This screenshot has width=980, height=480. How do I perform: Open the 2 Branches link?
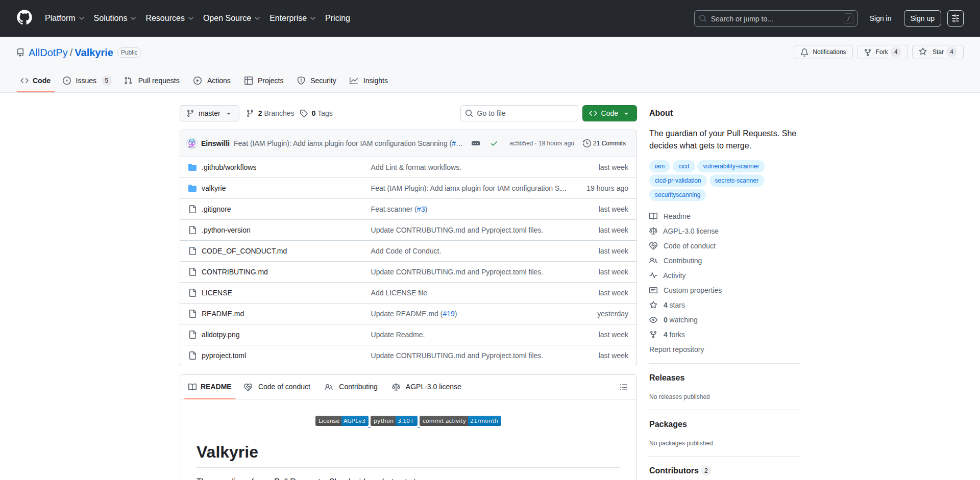coord(270,113)
